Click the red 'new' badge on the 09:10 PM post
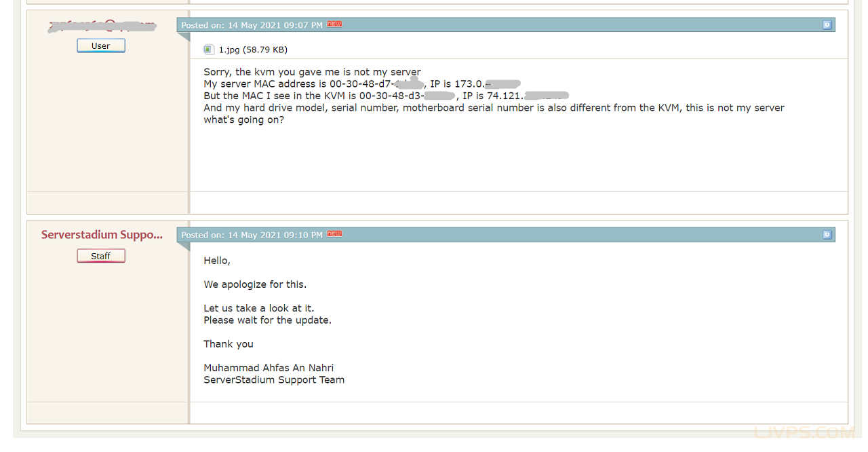868x452 pixels. pos(334,234)
